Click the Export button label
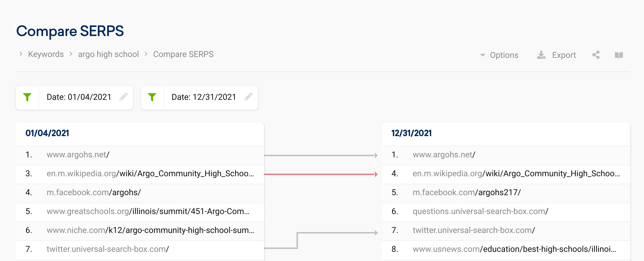The image size is (644, 261). (x=564, y=55)
